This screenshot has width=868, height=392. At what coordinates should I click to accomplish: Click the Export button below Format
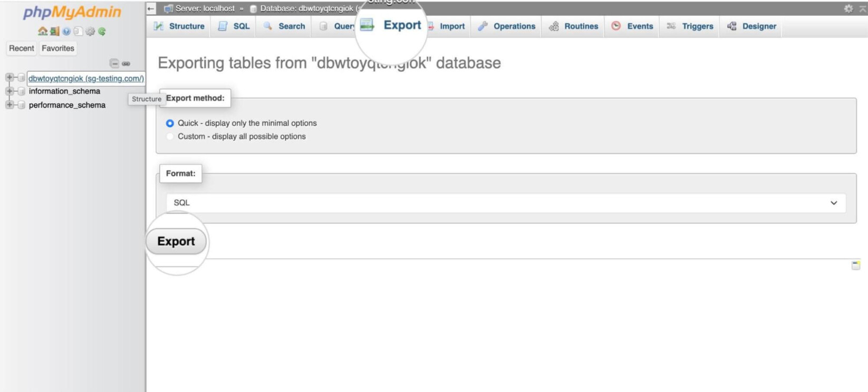coord(176,241)
